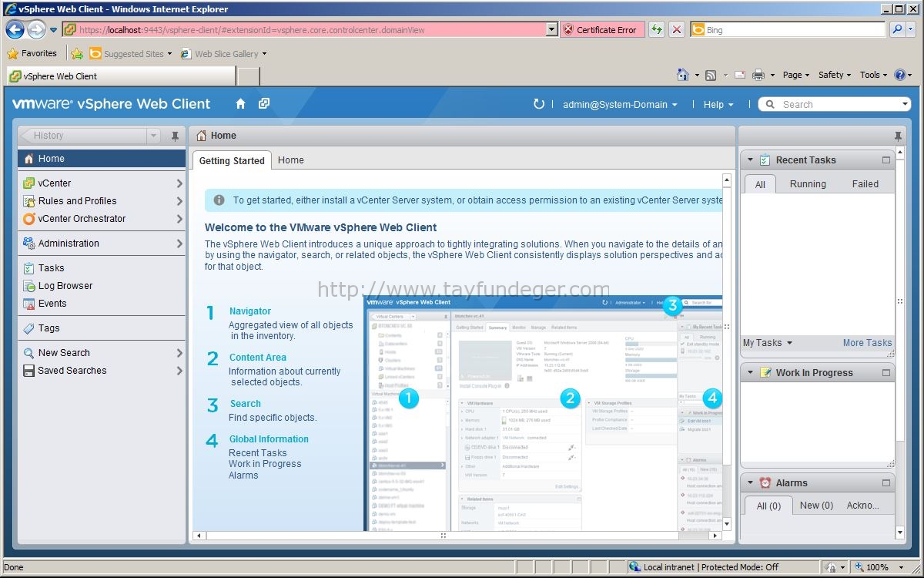Viewport: 924px width, 578px height.
Task: Open Tasks in navigator
Action: click(x=102, y=268)
